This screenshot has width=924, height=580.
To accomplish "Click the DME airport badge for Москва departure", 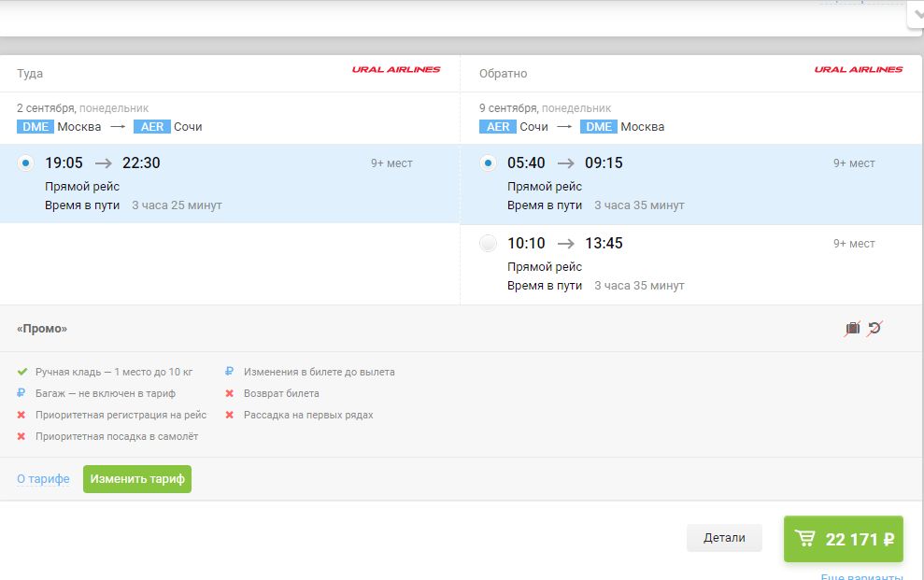I will point(36,127).
